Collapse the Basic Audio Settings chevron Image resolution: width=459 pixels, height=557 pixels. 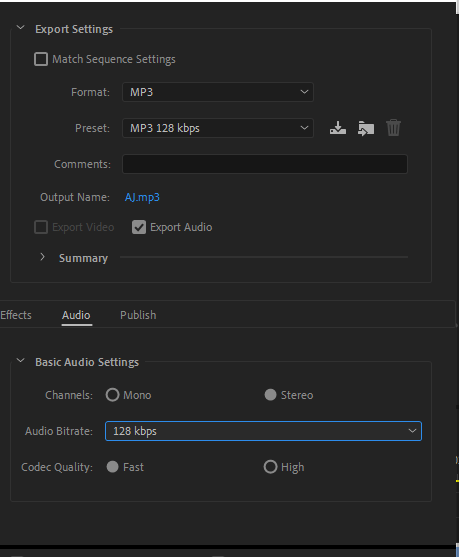[21, 361]
